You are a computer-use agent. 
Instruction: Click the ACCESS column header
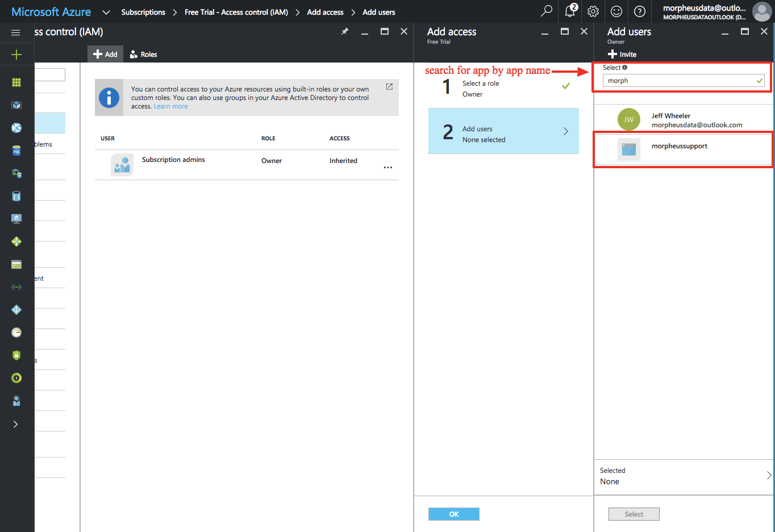pos(340,138)
